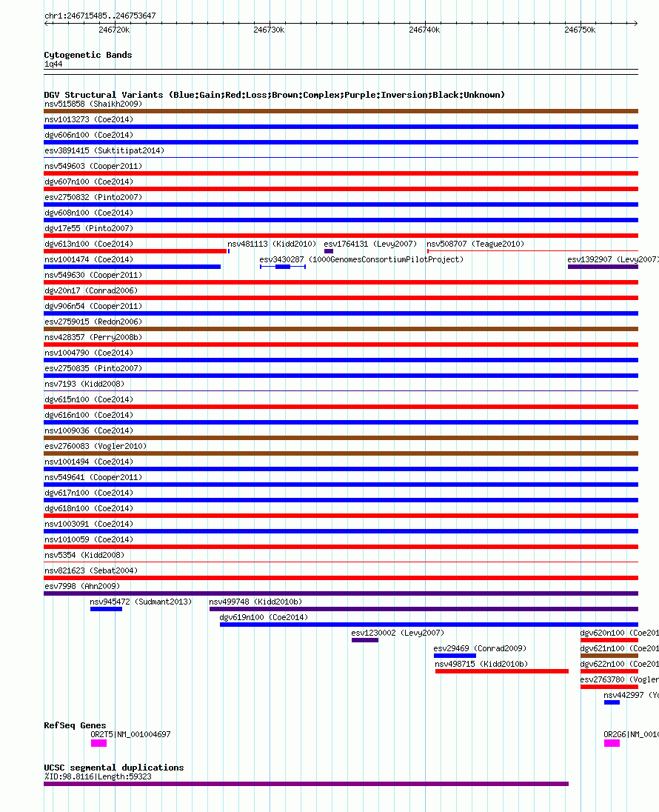Click the 246740k ruler tick label
Screen dimensions: 659x812
click(x=424, y=30)
